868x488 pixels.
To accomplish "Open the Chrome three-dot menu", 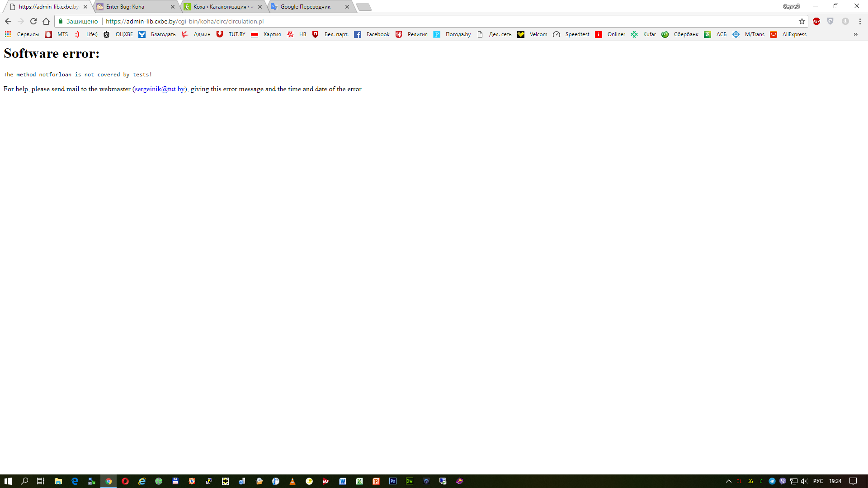I will 860,21.
